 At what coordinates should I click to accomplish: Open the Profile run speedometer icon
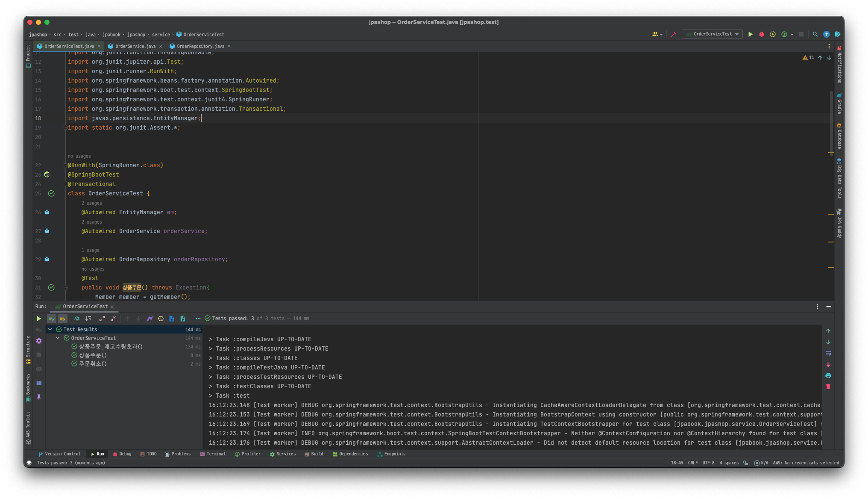coord(784,34)
